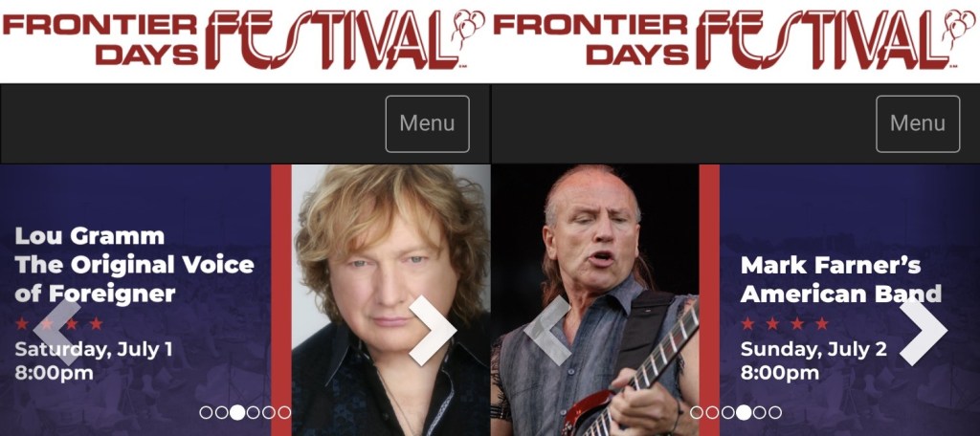Click Lou Gramm's portrait photo
This screenshot has height=436, width=980.
pos(390,300)
